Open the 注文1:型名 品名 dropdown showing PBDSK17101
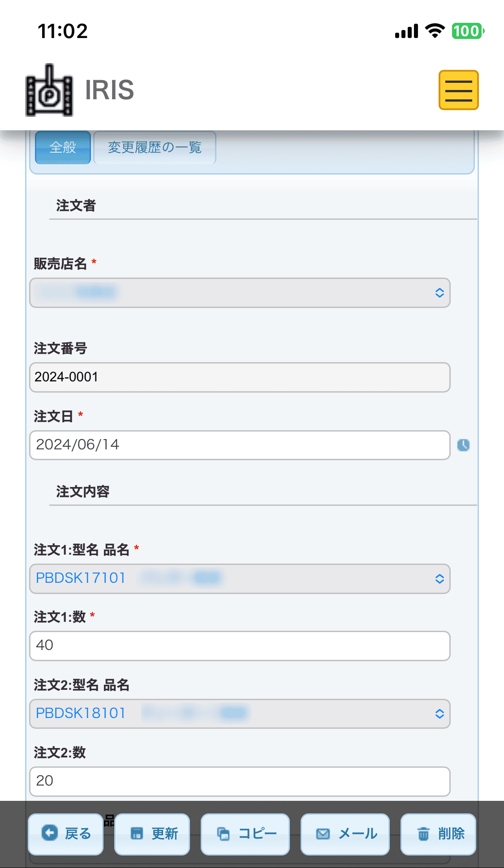 240,579
